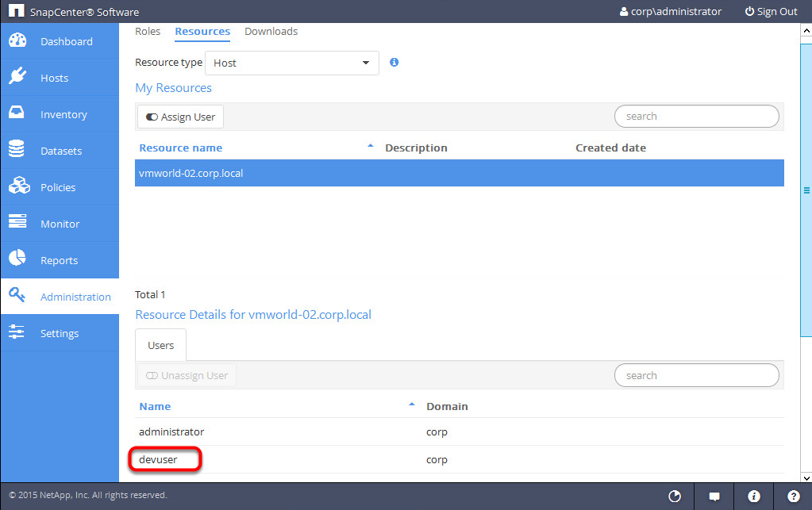812x510 pixels.
Task: Click the info icon beside Resource type
Action: coord(394,62)
